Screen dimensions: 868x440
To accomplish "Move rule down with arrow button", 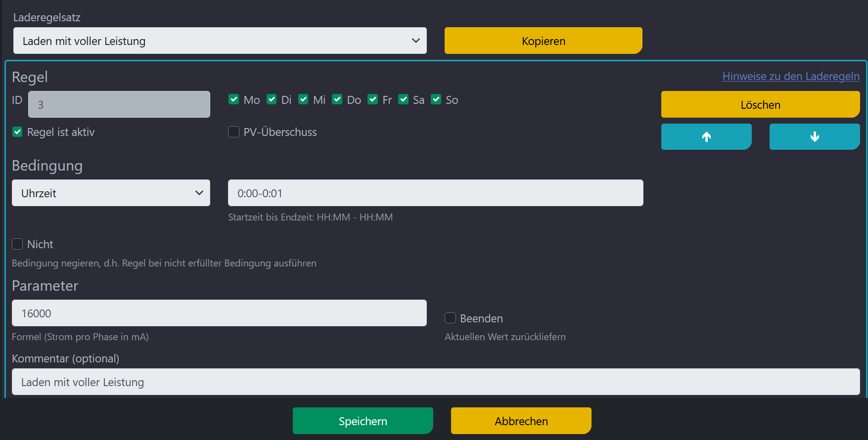I will [x=814, y=137].
